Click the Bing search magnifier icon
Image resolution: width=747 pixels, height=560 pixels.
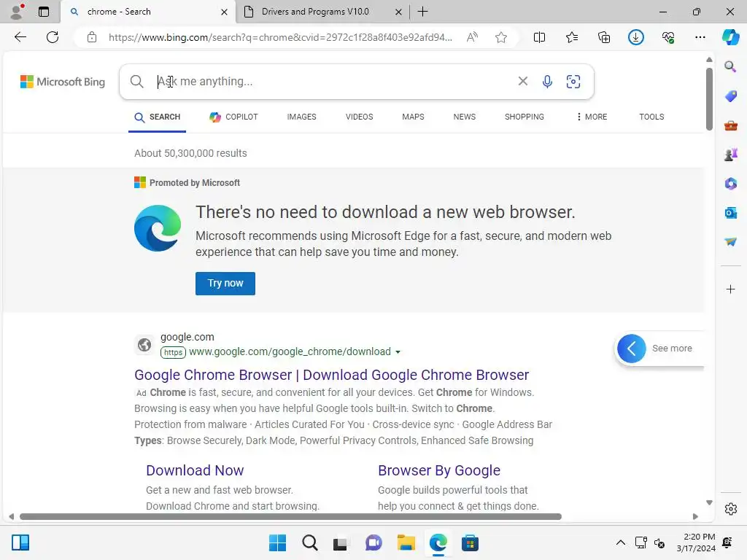point(136,82)
